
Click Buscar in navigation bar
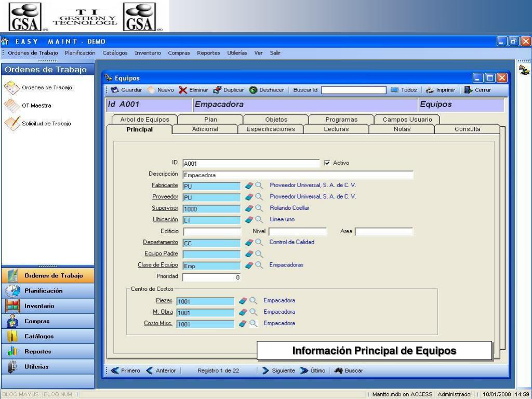coord(349,370)
